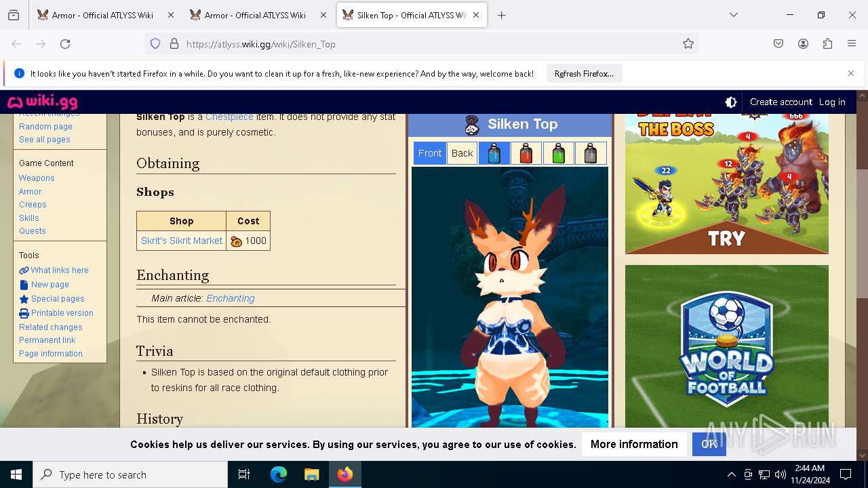The width and height of the screenshot is (868, 488).
Task: Open the wiki.gg logo home link
Action: pos(43,102)
